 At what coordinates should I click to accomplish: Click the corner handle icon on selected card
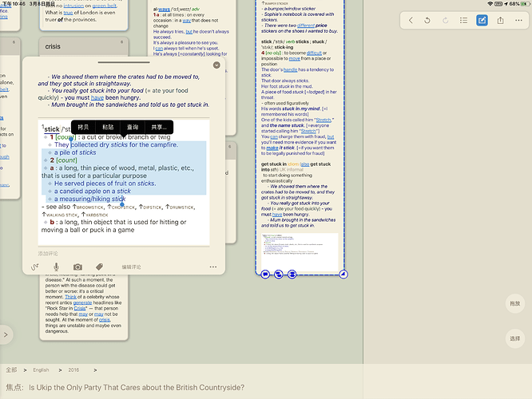[343, 275]
